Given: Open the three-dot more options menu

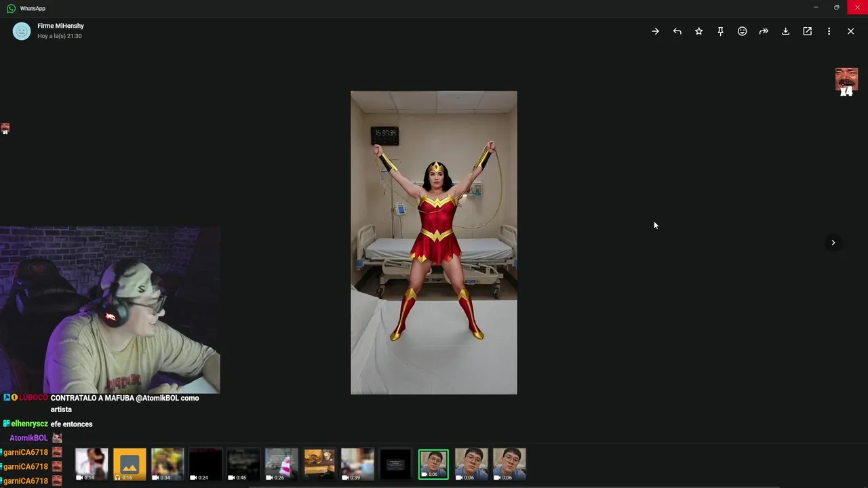Looking at the screenshot, I should pos(829,31).
